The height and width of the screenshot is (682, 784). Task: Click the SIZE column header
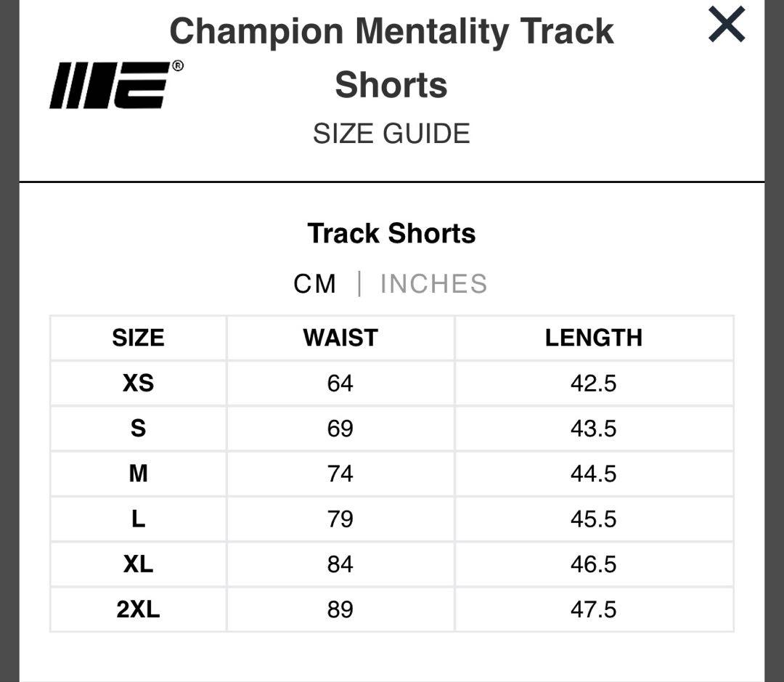pyautogui.click(x=138, y=338)
